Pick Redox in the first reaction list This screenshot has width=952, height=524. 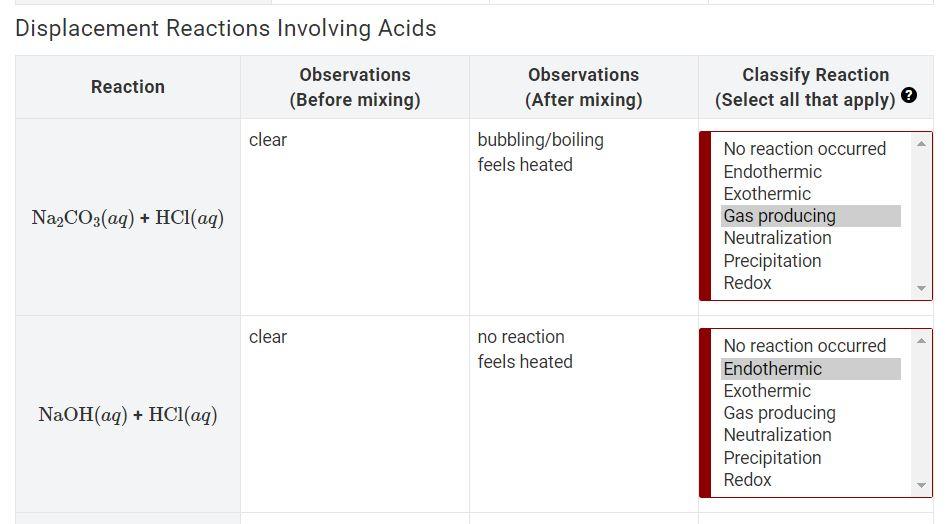tap(811, 283)
